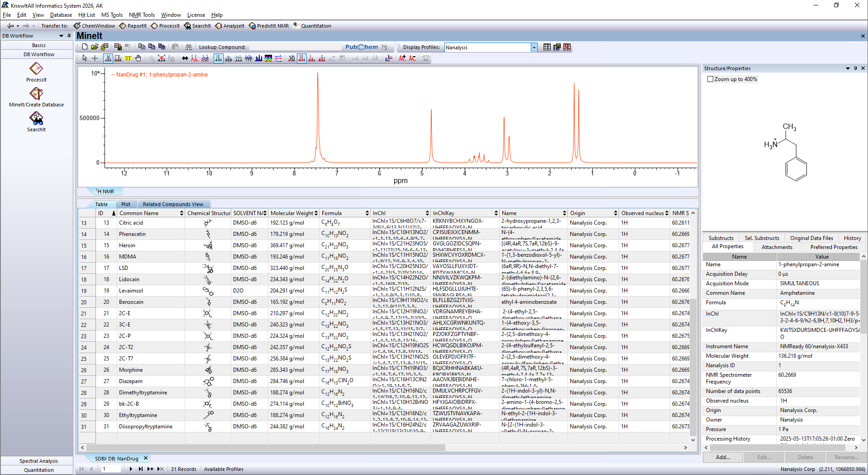Open ProcessIt from the DB Workflow sidebar
The height and width of the screenshot is (475, 868).
point(36,72)
